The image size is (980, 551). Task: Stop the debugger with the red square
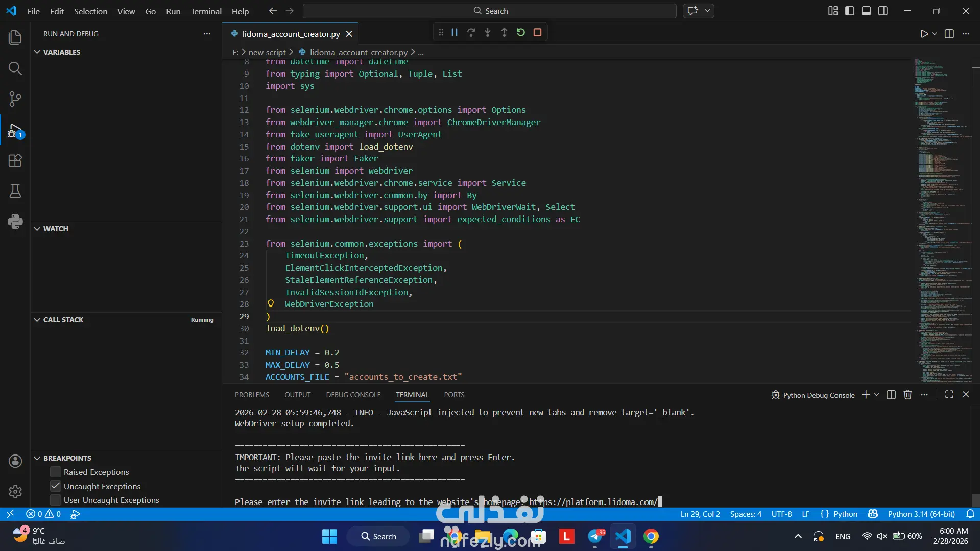537,32
